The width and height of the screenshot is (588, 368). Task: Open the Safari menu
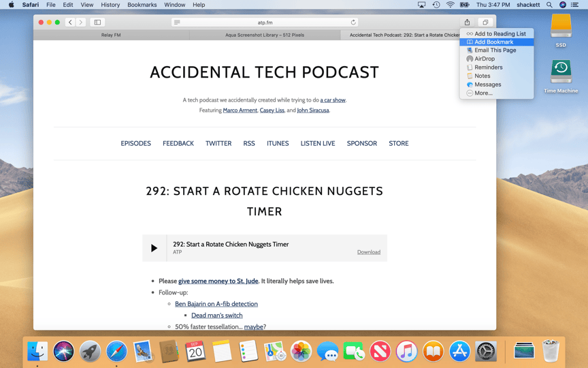tap(31, 5)
